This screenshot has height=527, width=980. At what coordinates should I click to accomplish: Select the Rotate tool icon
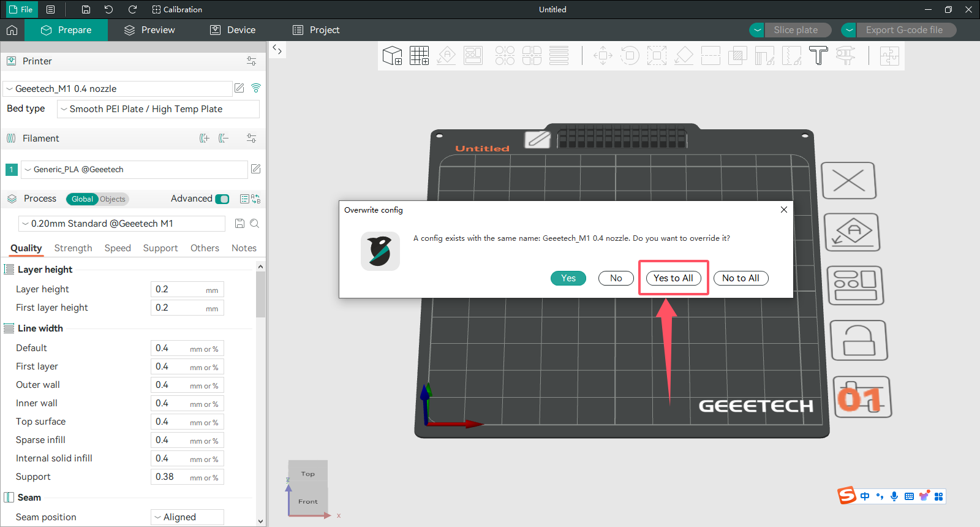click(630, 56)
